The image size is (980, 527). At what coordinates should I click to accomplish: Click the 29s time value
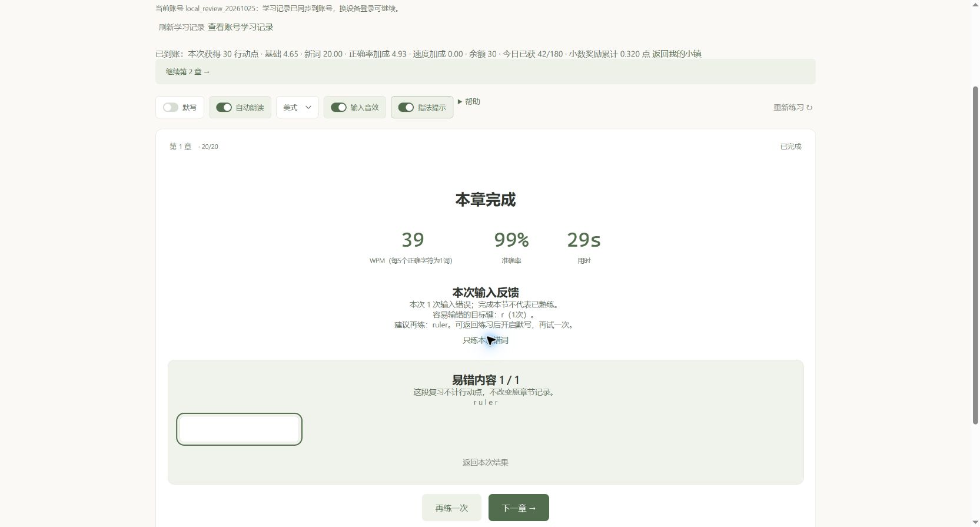584,240
